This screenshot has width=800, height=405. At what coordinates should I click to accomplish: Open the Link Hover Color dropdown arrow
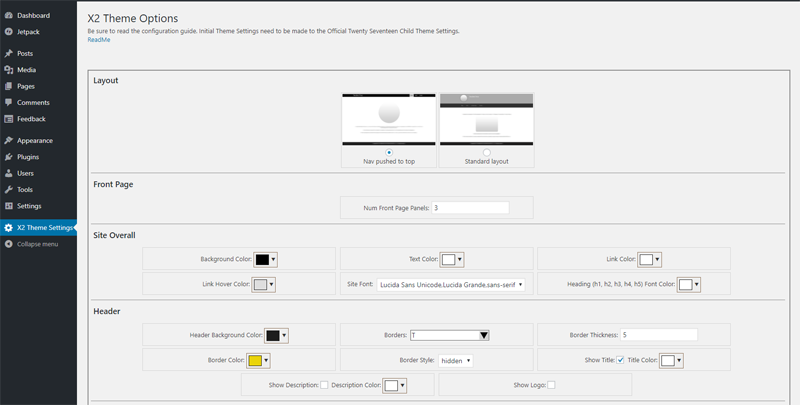(x=271, y=284)
